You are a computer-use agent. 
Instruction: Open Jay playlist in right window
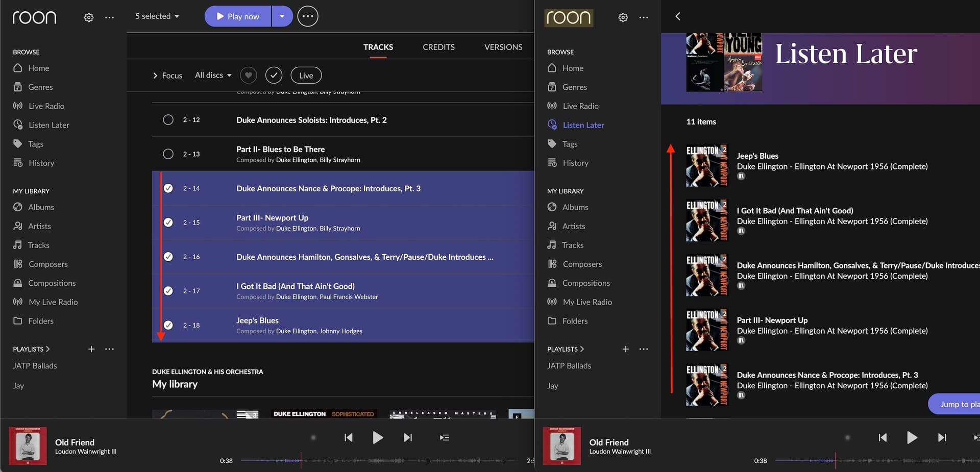[553, 386]
